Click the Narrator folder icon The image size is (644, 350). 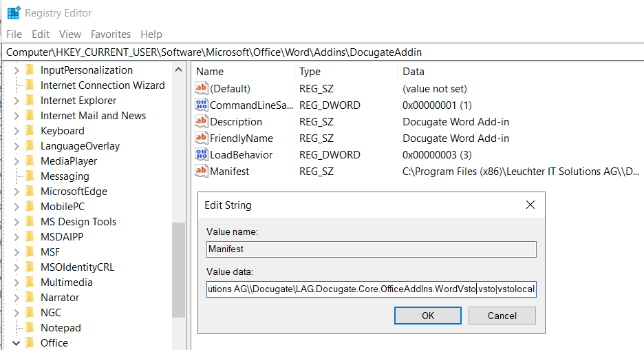tap(30, 298)
